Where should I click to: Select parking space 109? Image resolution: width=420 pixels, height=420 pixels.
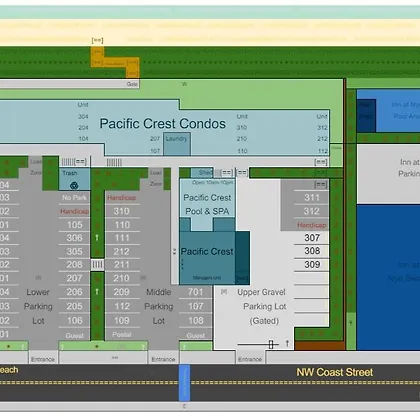coord(122,320)
